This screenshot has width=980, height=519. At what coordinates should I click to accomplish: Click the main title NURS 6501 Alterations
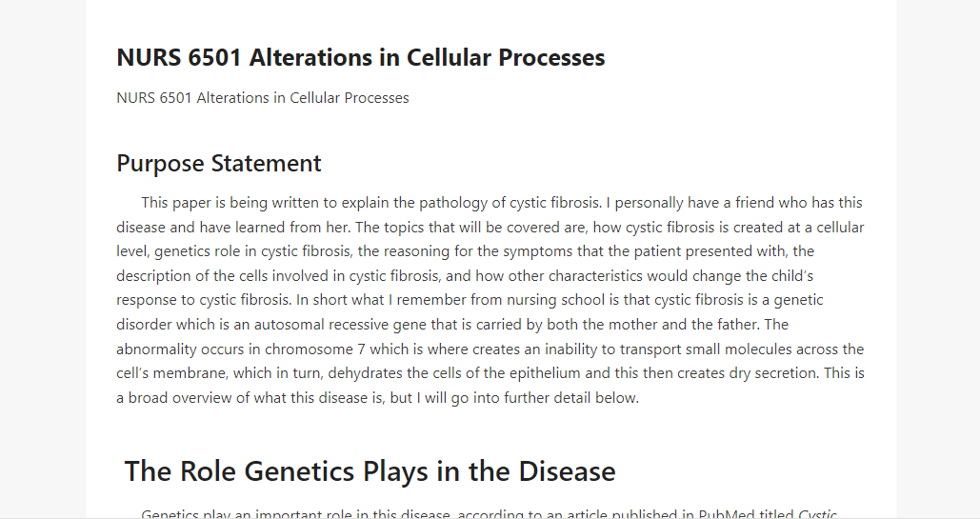[x=361, y=57]
